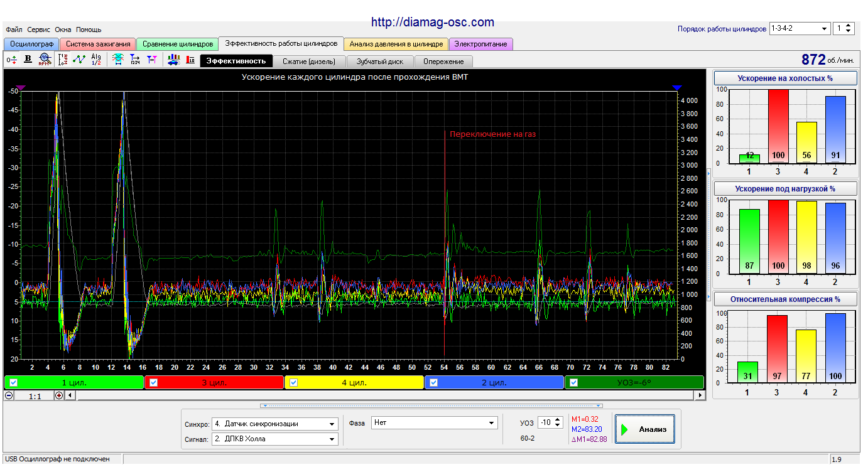This screenshot has height=467, width=868.
Task: Click the blue and magenta markers icon
Action: [x=151, y=60]
